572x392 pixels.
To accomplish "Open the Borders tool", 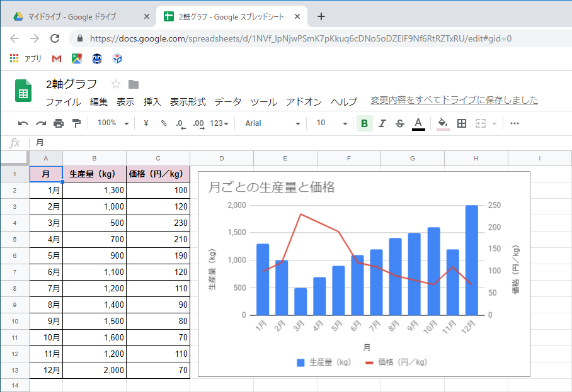I will [x=460, y=123].
